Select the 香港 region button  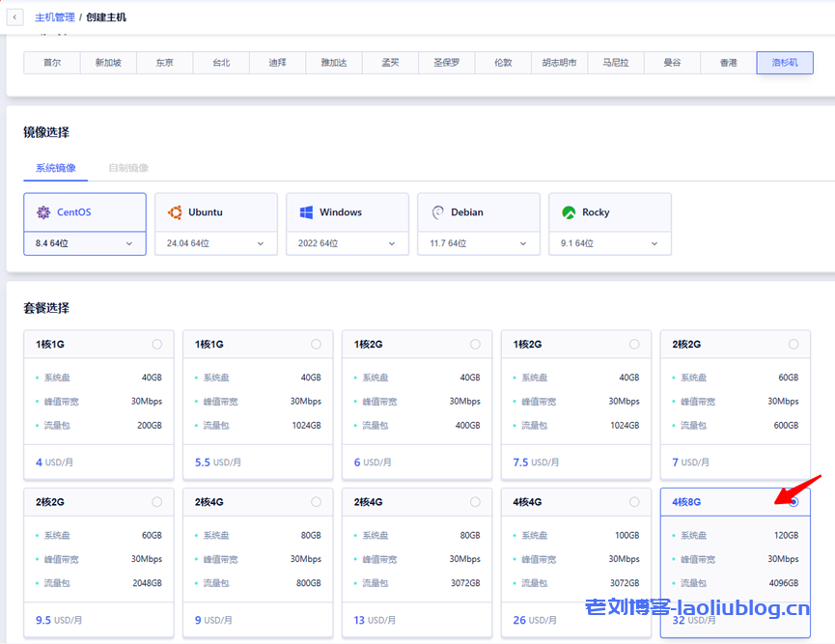click(x=728, y=62)
